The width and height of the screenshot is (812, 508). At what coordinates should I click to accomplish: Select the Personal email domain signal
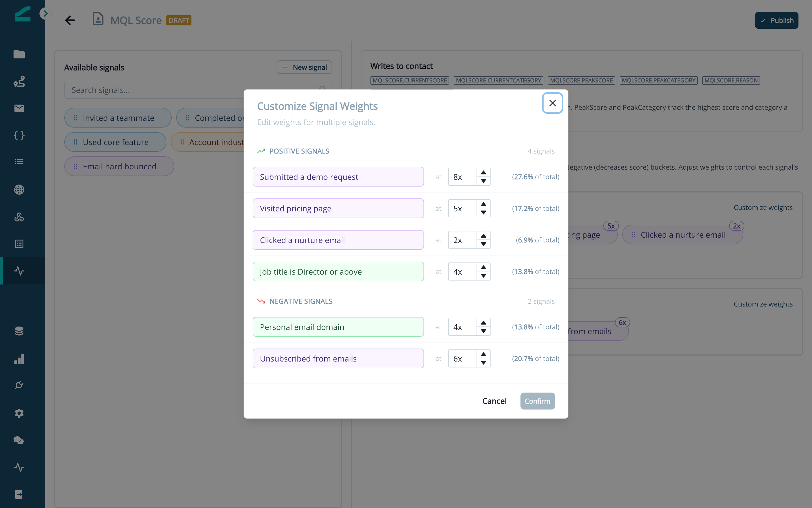click(338, 327)
